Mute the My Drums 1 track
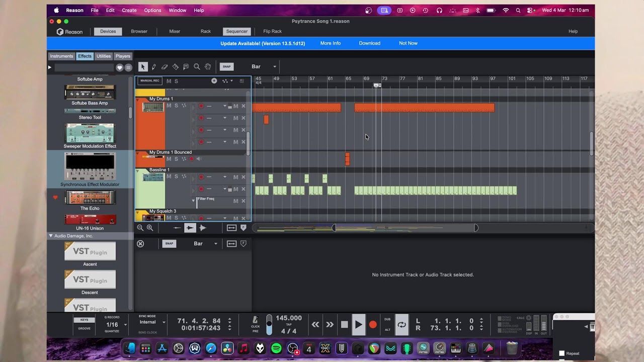 [169, 106]
